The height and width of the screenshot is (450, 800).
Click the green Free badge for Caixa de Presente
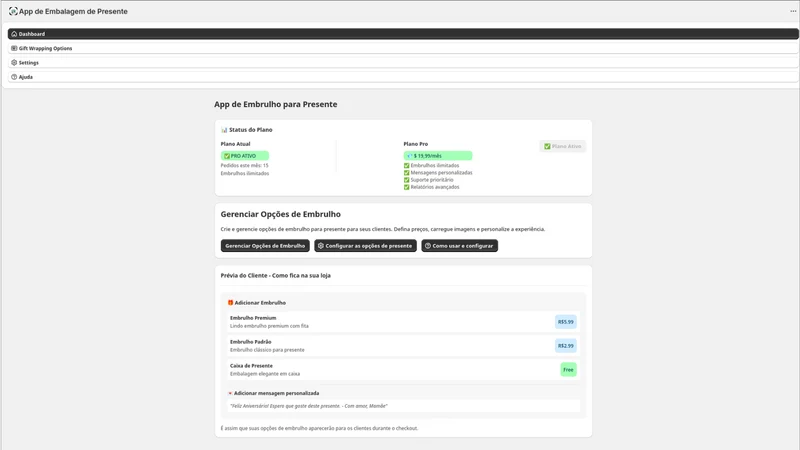[568, 369]
